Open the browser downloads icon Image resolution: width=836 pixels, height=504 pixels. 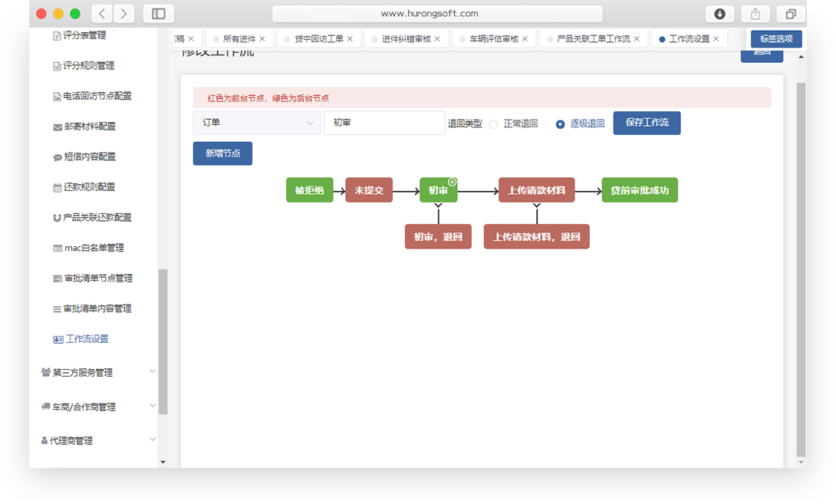tap(719, 14)
